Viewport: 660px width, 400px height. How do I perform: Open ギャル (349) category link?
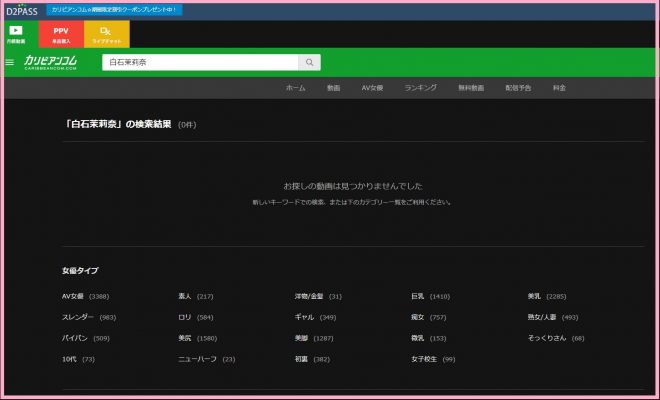[x=315, y=317]
